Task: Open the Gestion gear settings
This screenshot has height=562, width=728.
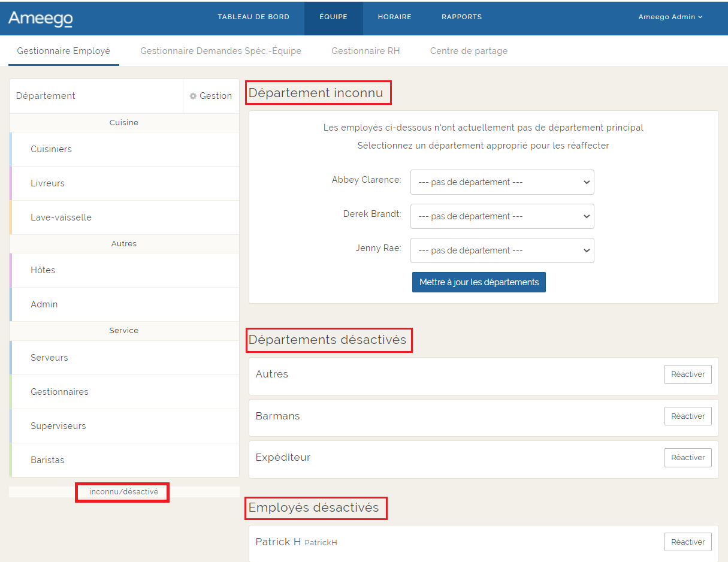Action: click(211, 96)
